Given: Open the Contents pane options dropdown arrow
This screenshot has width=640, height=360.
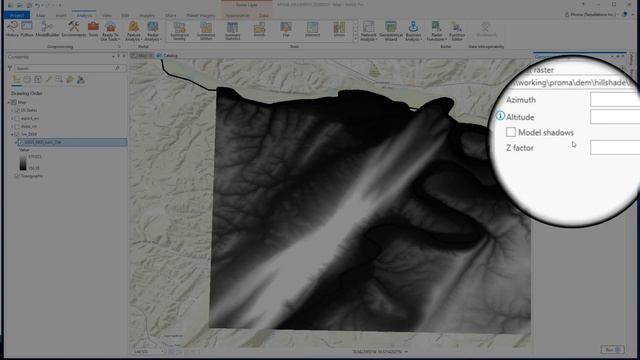Looking at the screenshot, I should tap(113, 57).
